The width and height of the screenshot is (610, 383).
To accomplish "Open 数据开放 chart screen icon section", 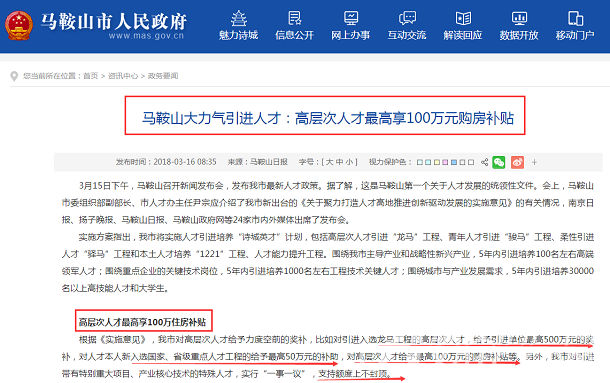I will [519, 26].
